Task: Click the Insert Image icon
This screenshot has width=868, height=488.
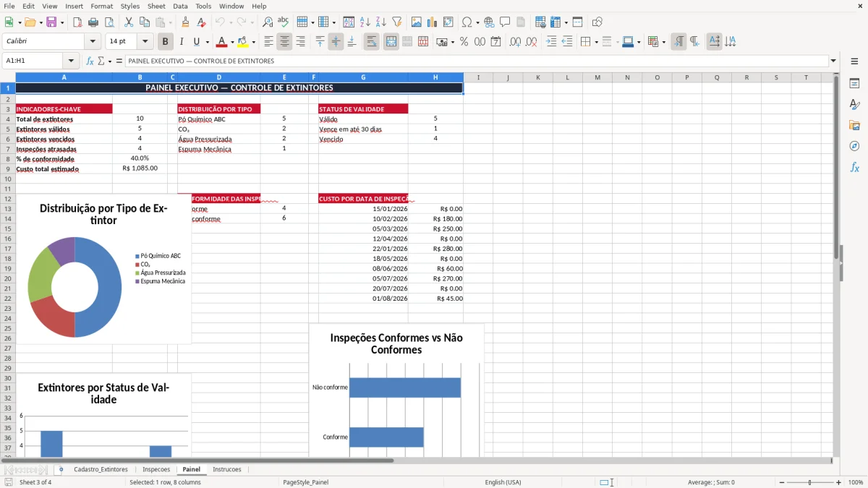Action: click(417, 22)
